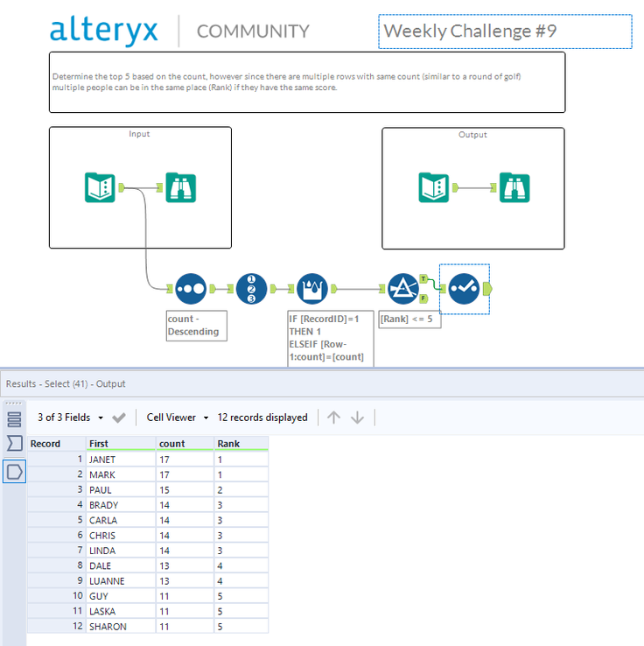Click the Weekly Challenge #9 title box
Screen dimensions: 644x646
pyautogui.click(x=505, y=32)
